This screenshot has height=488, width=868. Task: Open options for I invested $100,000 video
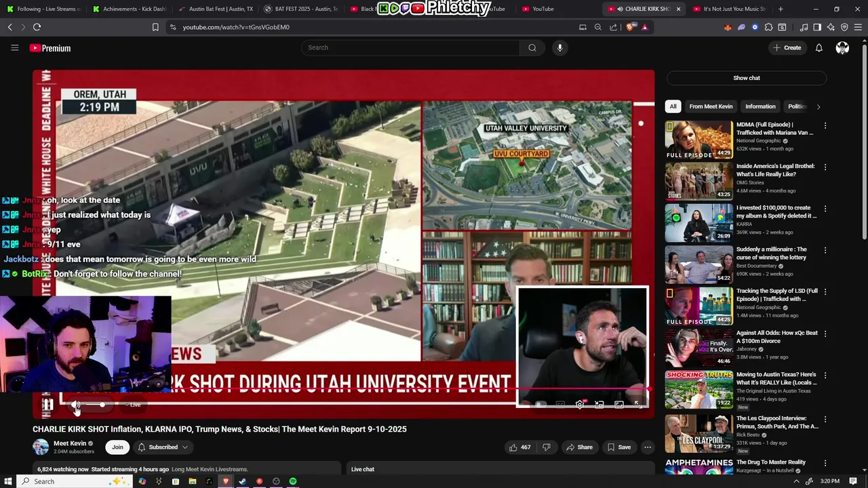point(825,209)
